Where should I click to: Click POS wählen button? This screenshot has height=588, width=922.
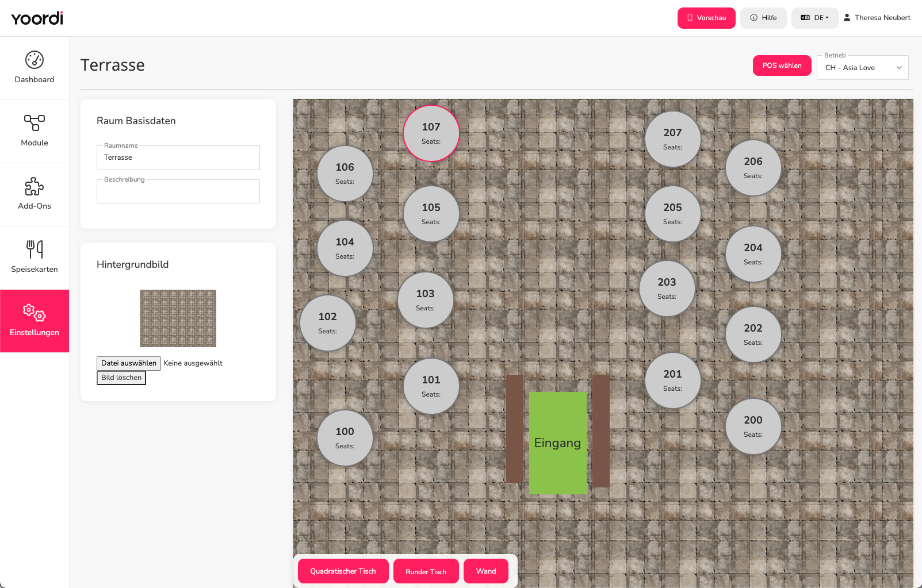pos(782,66)
